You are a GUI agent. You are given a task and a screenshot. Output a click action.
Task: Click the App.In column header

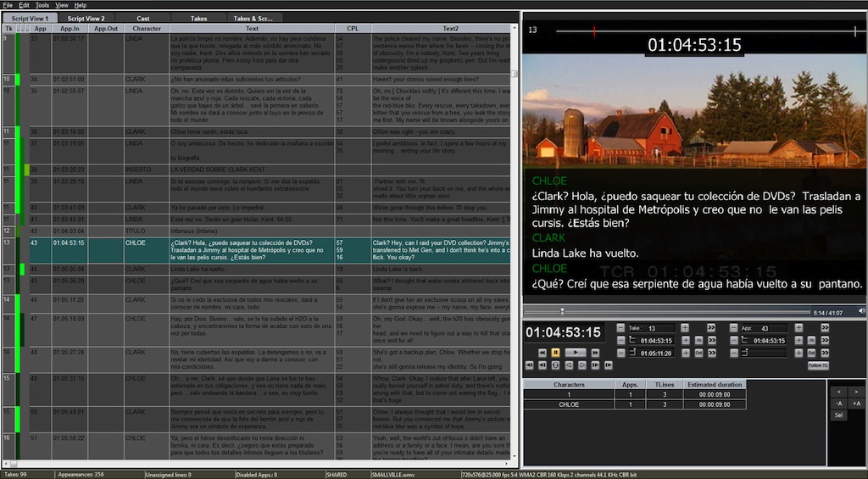(70, 28)
